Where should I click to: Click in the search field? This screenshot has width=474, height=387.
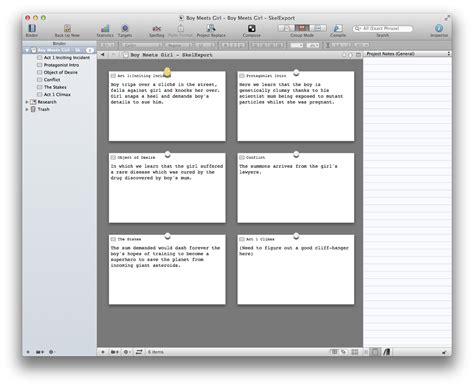coord(383,29)
